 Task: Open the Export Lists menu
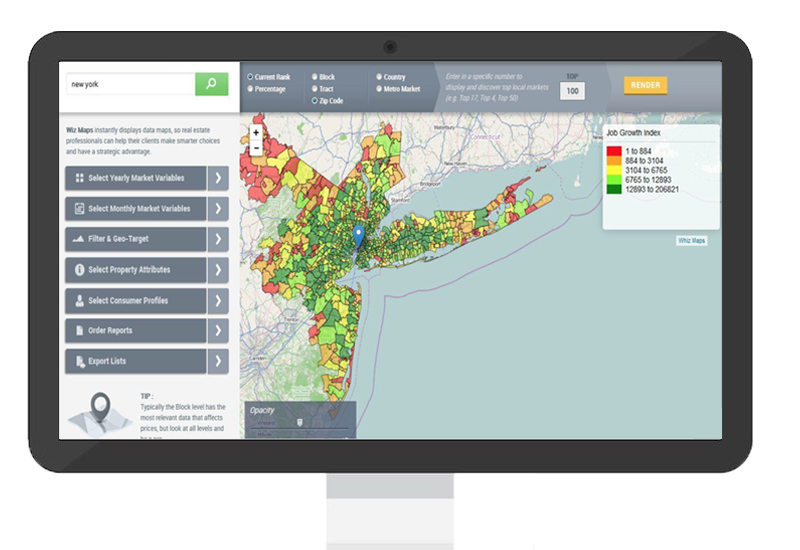pos(136,361)
